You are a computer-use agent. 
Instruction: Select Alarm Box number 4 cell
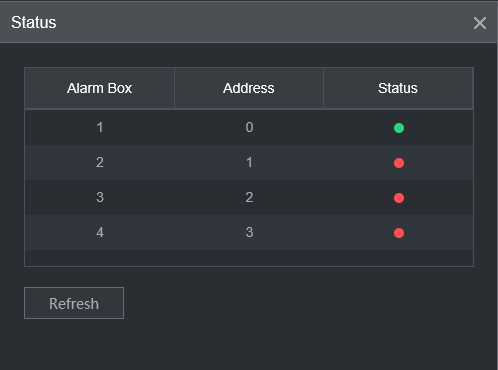coord(100,232)
